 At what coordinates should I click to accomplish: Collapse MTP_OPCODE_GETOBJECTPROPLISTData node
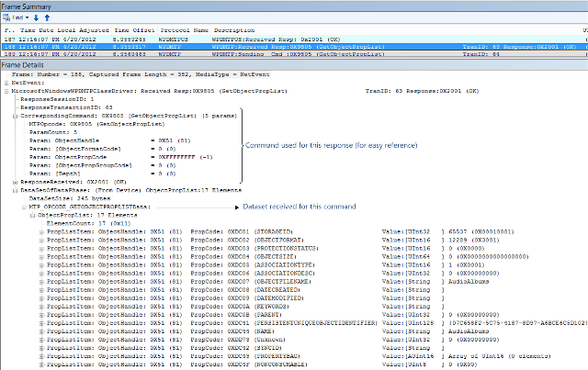[24, 207]
